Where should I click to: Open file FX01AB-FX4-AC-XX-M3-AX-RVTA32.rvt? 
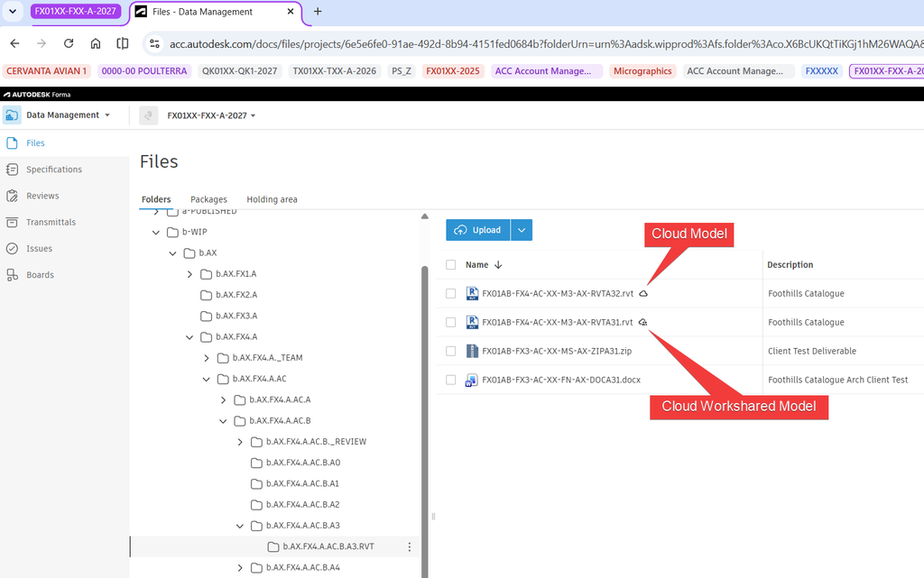tap(558, 294)
